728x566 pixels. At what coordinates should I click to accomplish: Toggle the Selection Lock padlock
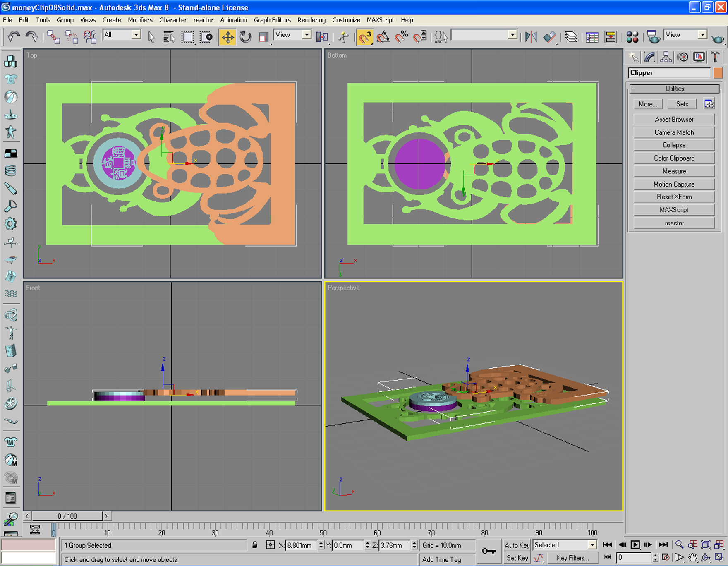255,545
